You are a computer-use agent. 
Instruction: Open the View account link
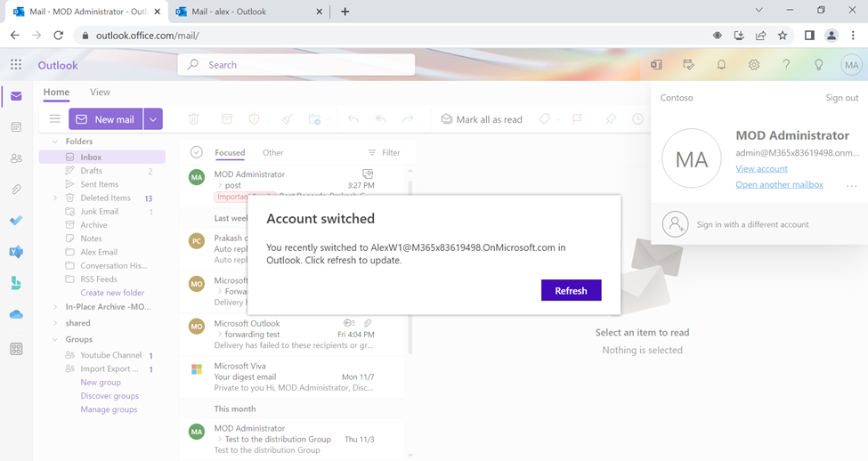click(x=761, y=168)
